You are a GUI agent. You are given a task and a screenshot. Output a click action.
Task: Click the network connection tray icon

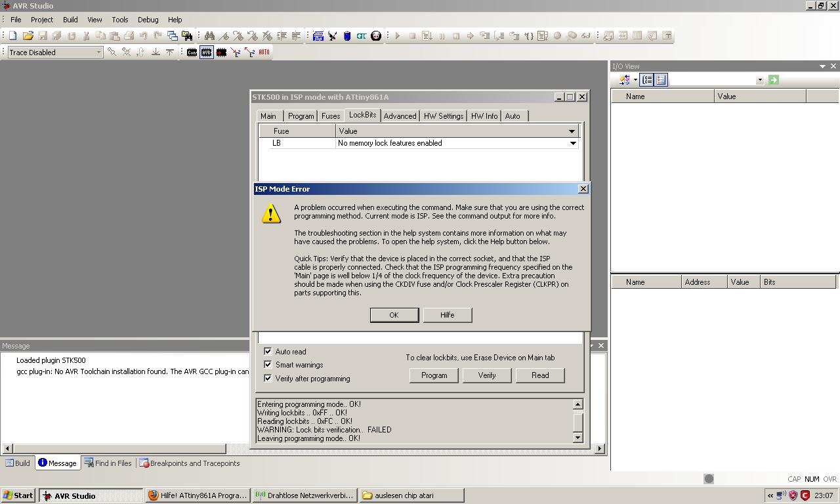(x=781, y=495)
